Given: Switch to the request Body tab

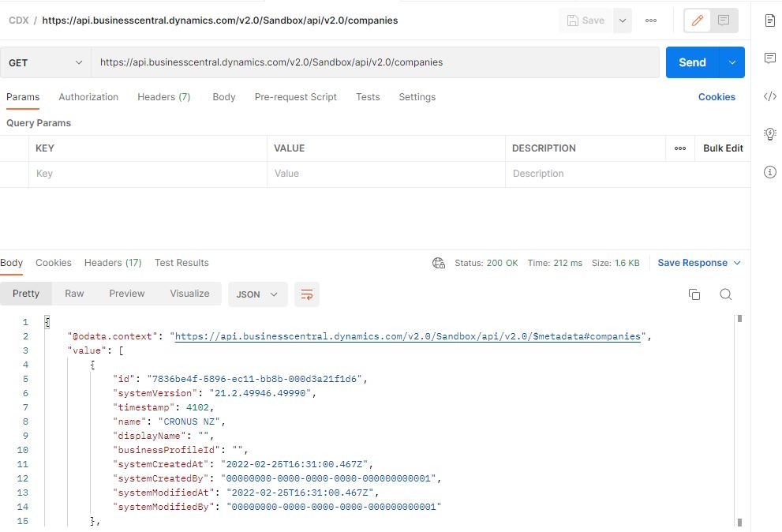Looking at the screenshot, I should (x=224, y=97).
